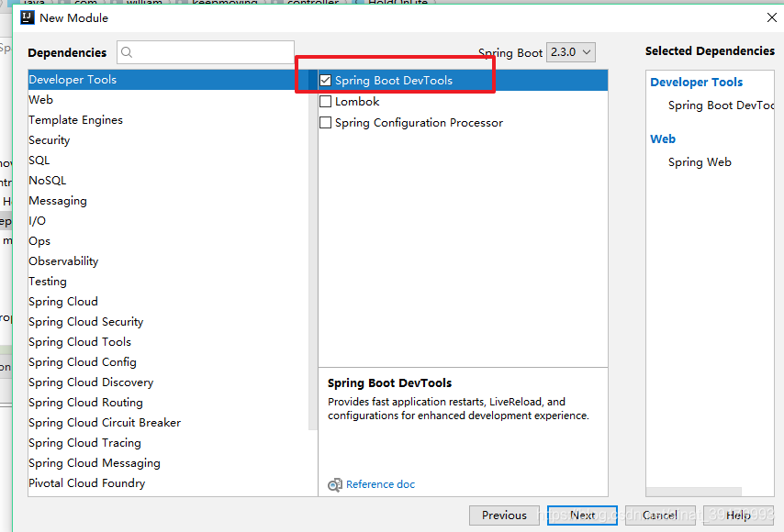The image size is (784, 532).
Task: Select the SQL category
Action: (x=169, y=161)
